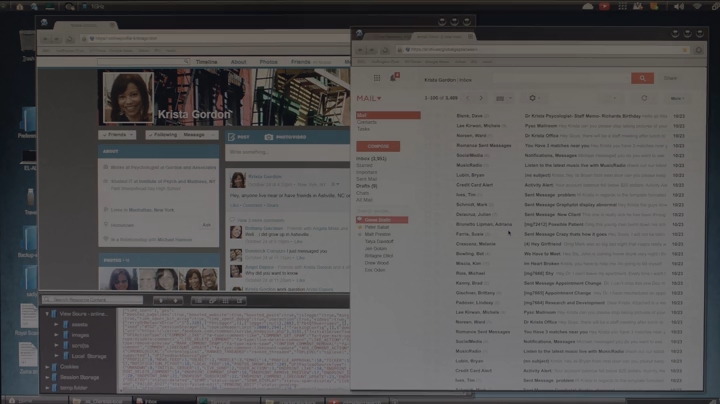Open the Friends dropdown button under profile photo
The height and width of the screenshot is (404, 720).
click(117, 135)
